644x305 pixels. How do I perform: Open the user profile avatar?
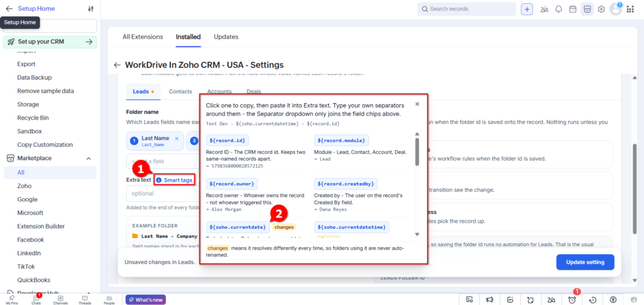(x=616, y=9)
